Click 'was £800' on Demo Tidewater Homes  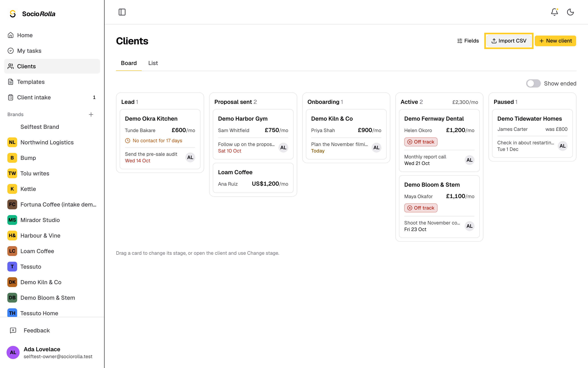[x=556, y=129]
